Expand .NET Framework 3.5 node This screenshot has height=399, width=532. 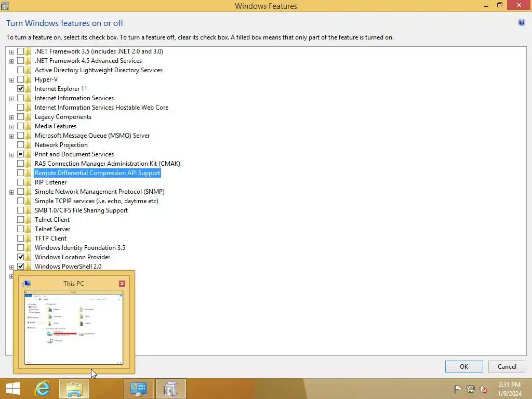point(11,52)
